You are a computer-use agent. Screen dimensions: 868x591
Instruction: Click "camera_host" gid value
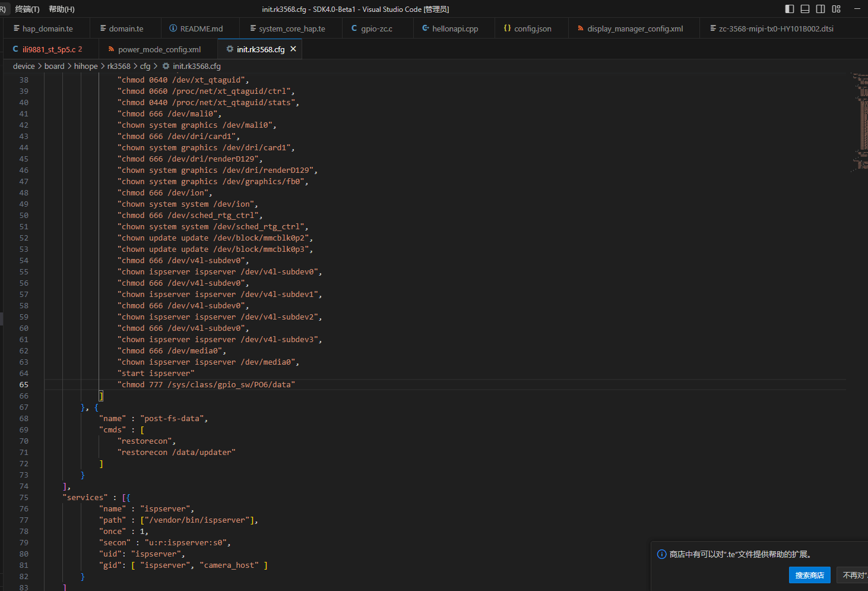(x=229, y=565)
